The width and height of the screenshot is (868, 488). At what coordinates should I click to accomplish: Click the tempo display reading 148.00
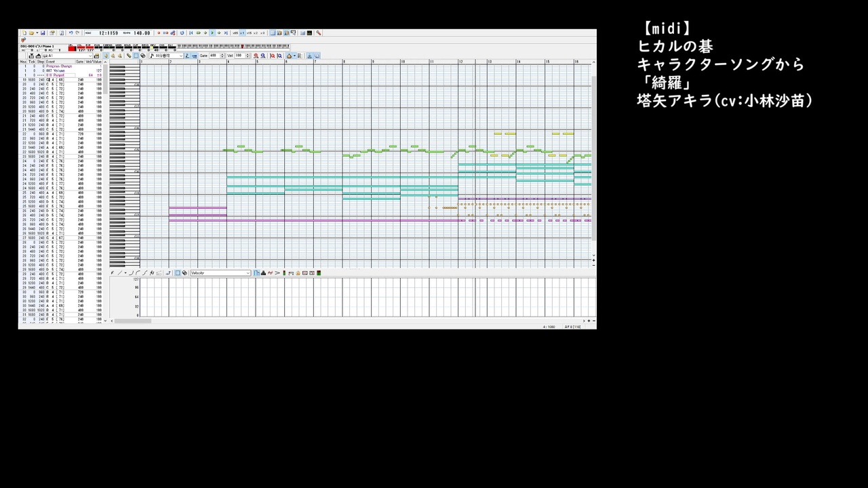(142, 33)
